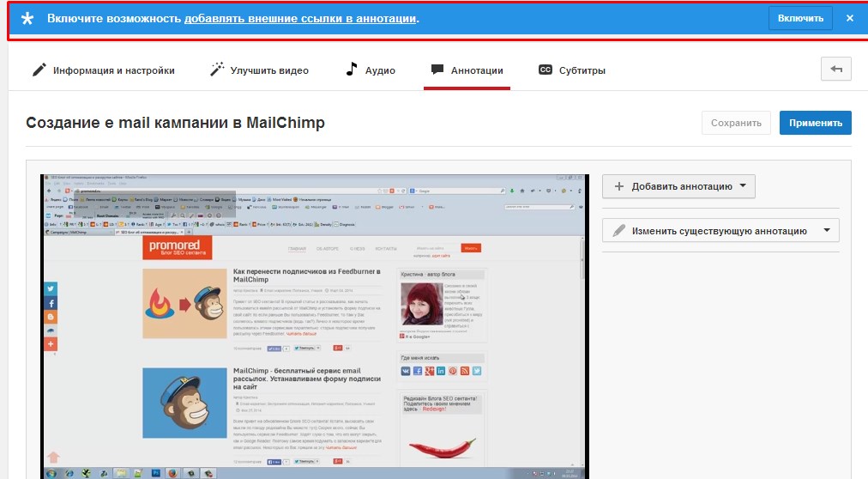Click the CC icon beside Субтитры
The height and width of the screenshot is (479, 868).
tap(545, 70)
